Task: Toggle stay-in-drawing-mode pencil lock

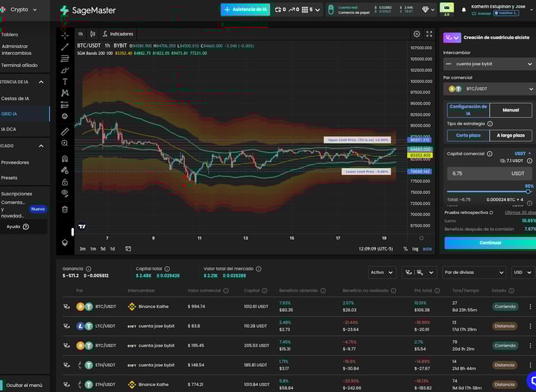Action: point(65,170)
